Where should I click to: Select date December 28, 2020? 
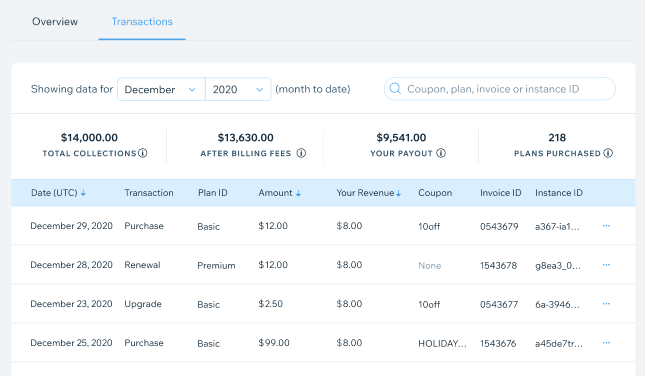[x=72, y=265]
